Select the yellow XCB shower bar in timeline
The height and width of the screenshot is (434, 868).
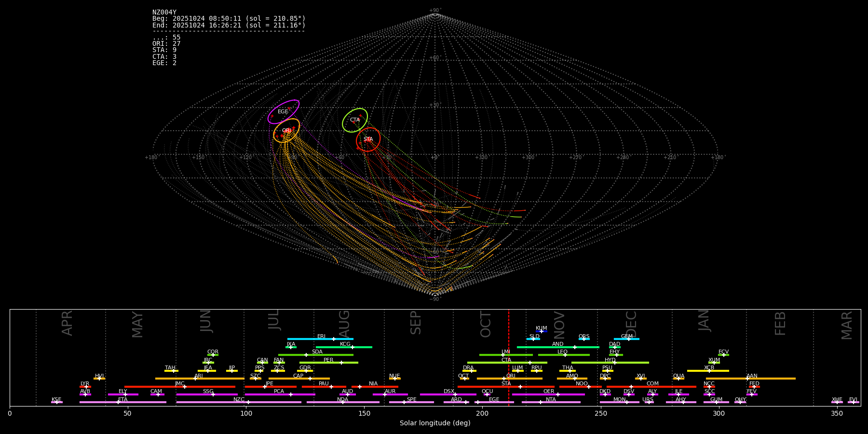708,371
